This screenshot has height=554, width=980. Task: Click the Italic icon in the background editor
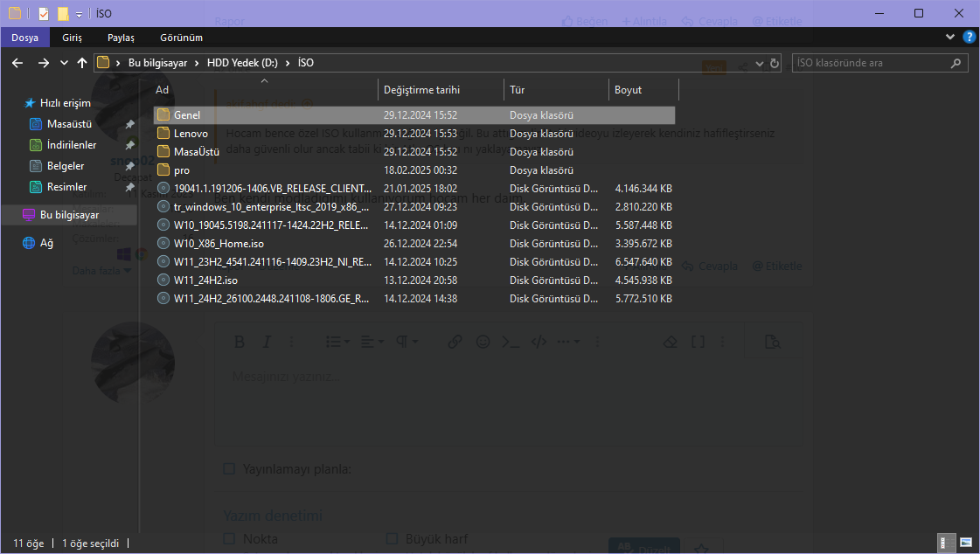click(x=267, y=342)
